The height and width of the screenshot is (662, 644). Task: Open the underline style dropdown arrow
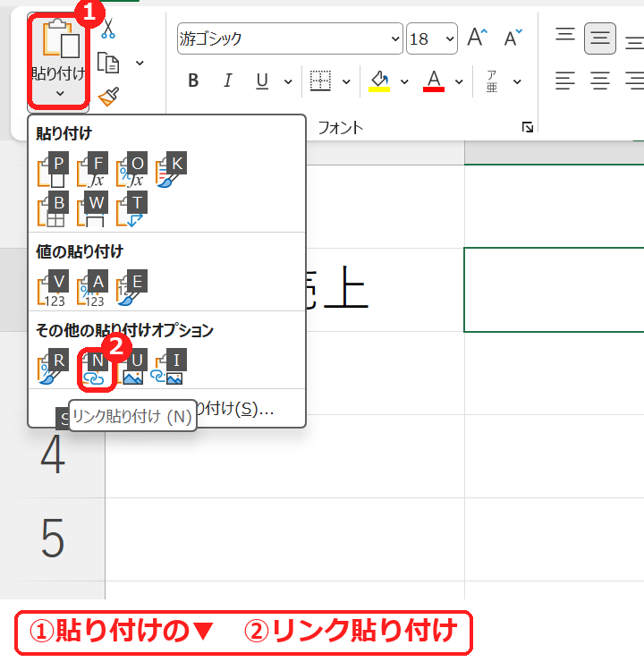tap(288, 81)
